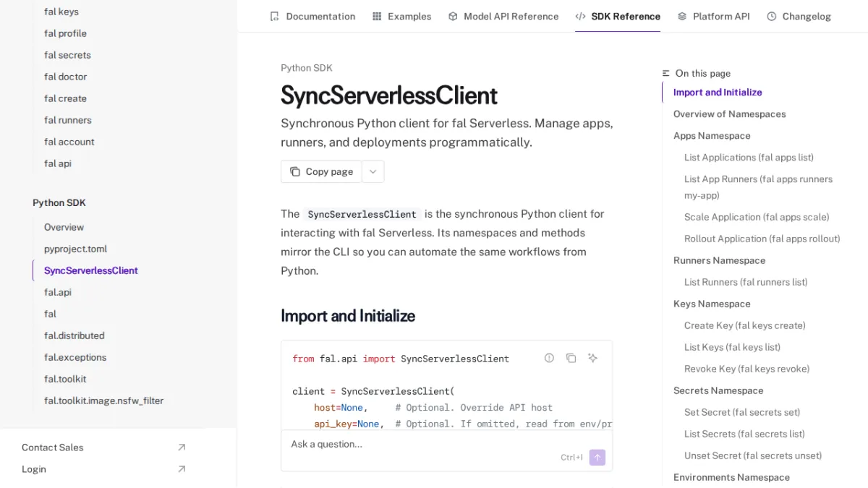Jump to Environments Namespace section

(x=731, y=477)
